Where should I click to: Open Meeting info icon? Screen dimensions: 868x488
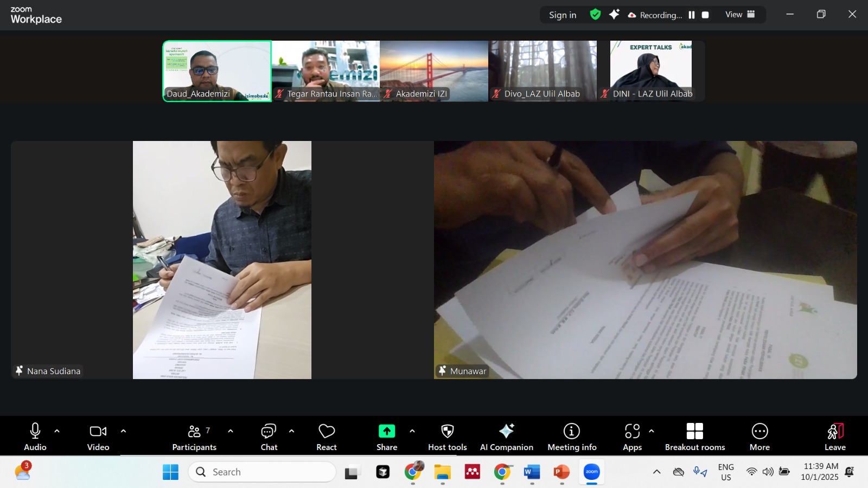coord(571,432)
